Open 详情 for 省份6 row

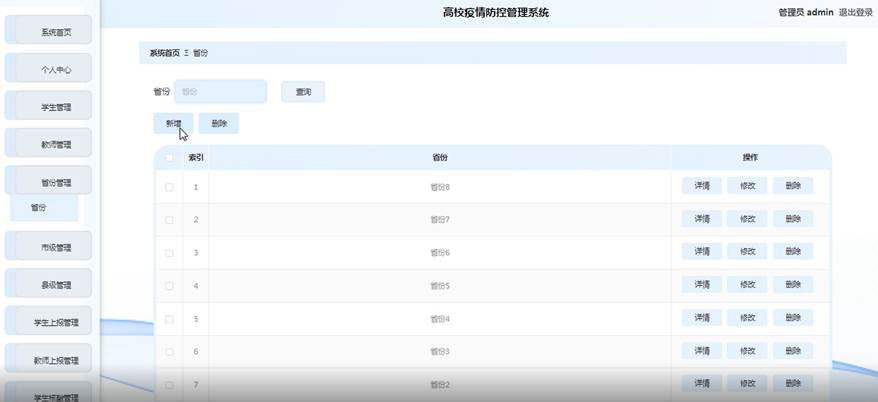point(702,251)
